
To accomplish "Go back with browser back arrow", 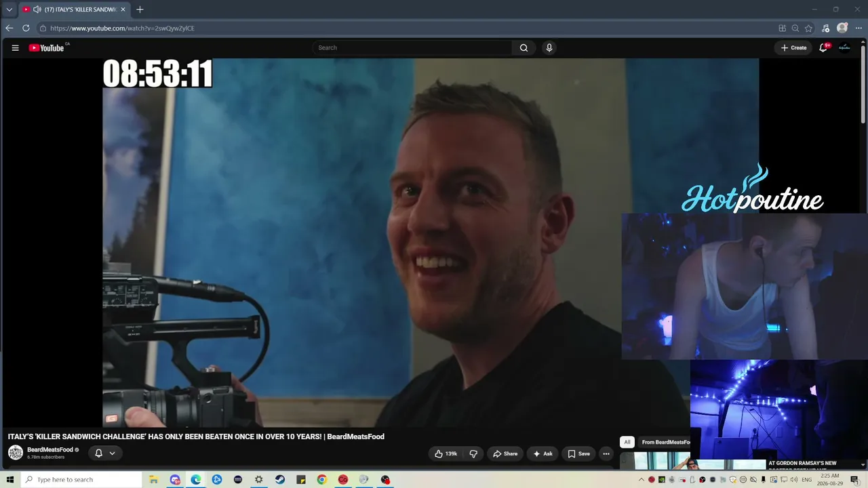I will (9, 28).
